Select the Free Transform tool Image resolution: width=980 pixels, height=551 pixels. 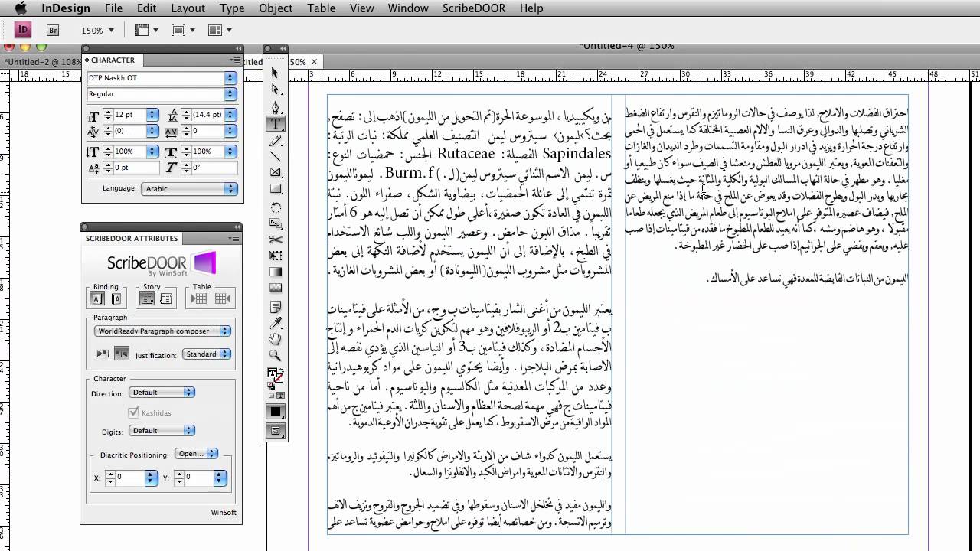(x=276, y=256)
